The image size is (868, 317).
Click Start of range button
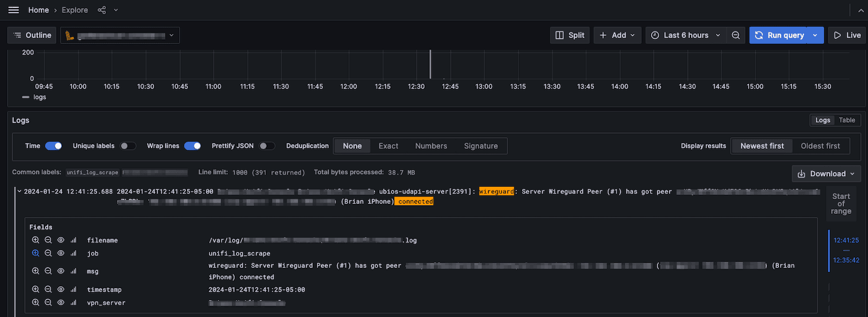click(x=841, y=204)
